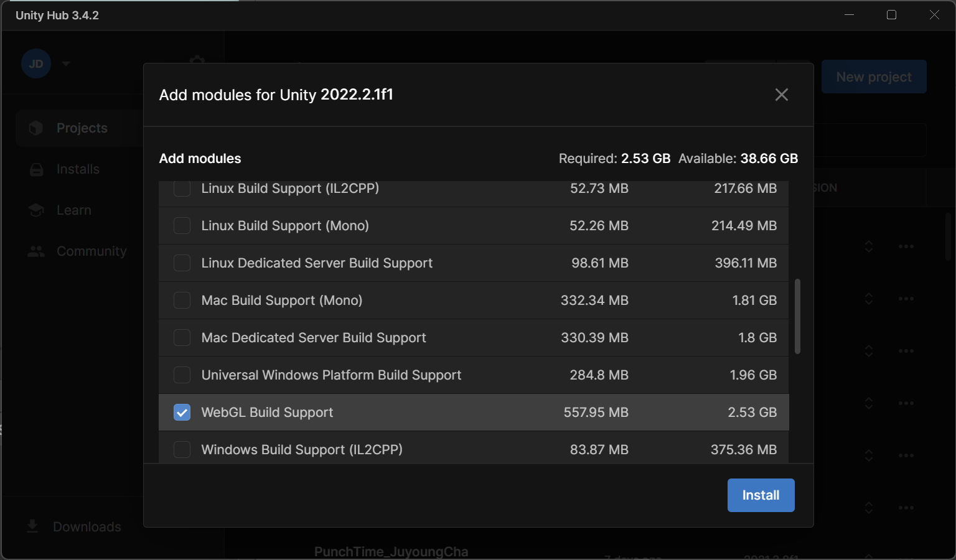Click the Learn graduation cap icon
Screen dimensions: 956x560
click(x=36, y=210)
